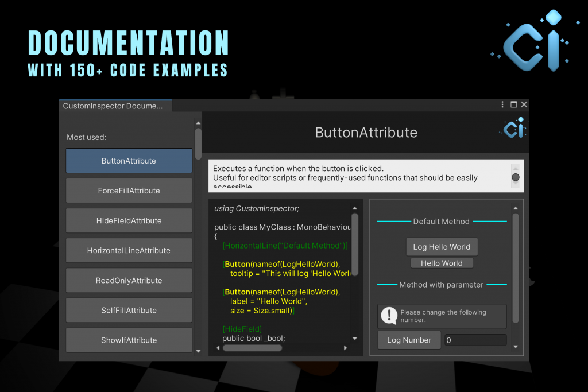Image resolution: width=588 pixels, height=392 pixels.
Task: Show the HorizontalLineAttribute page
Action: pos(129,250)
